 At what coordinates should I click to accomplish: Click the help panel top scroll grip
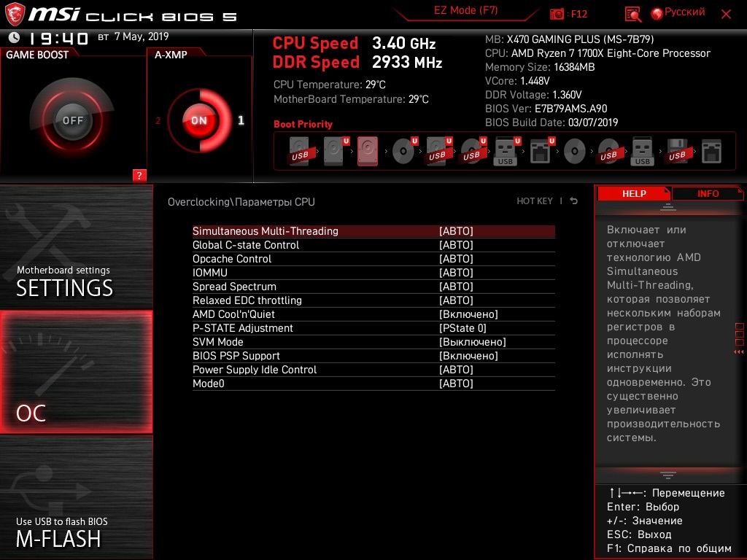[668, 206]
